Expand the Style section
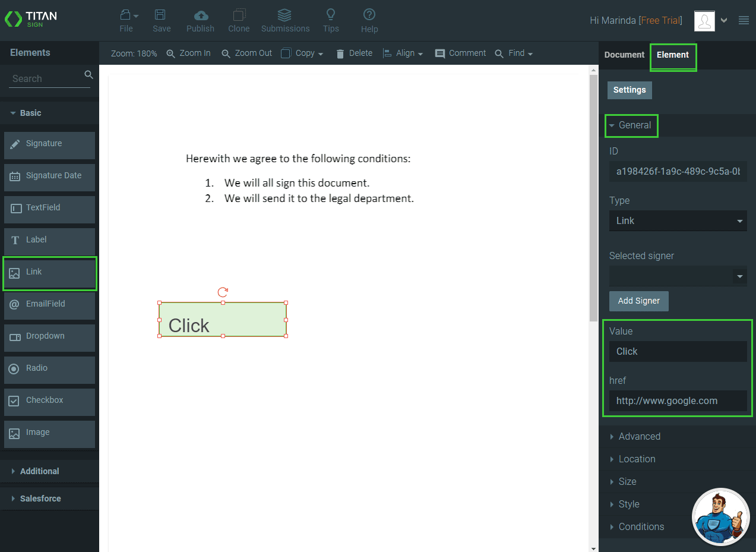The width and height of the screenshot is (756, 552). coord(628,504)
